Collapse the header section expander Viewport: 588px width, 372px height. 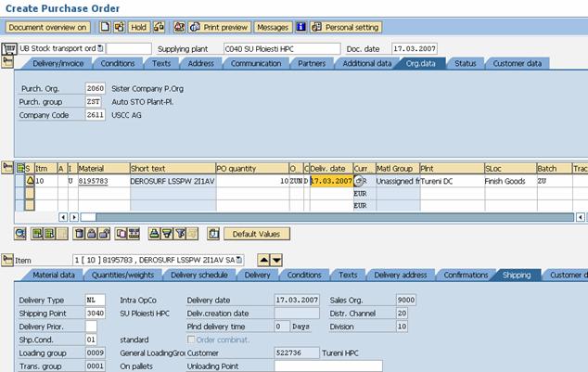[9, 63]
